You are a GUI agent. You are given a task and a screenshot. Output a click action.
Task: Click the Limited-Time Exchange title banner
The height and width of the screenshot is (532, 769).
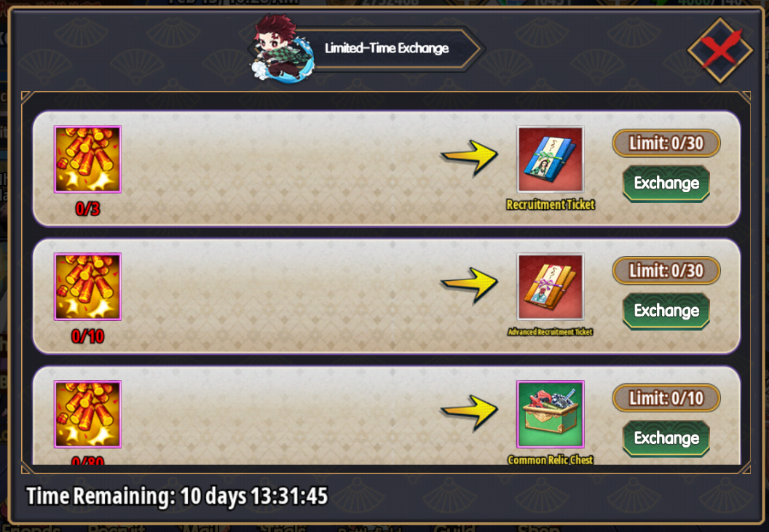pyautogui.click(x=387, y=48)
